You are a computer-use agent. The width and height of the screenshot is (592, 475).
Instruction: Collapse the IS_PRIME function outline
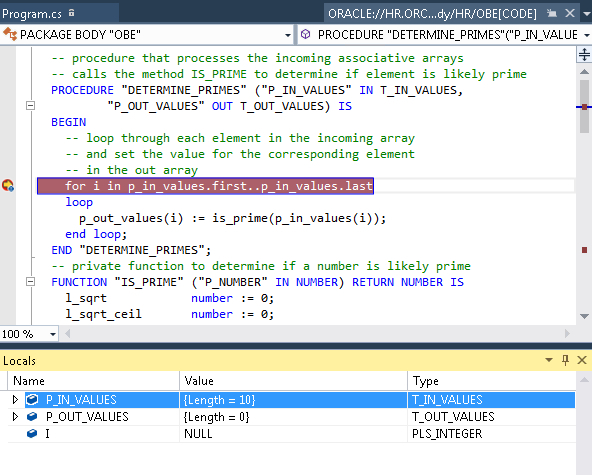[x=31, y=282]
